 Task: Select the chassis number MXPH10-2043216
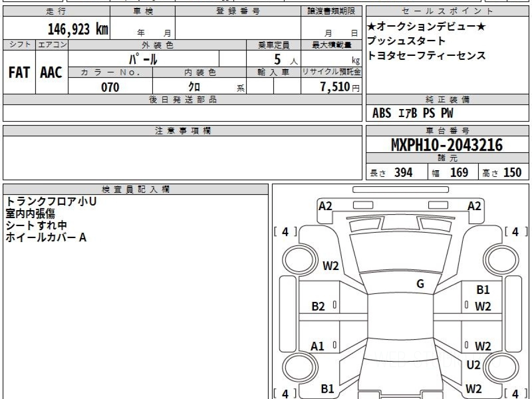click(447, 145)
